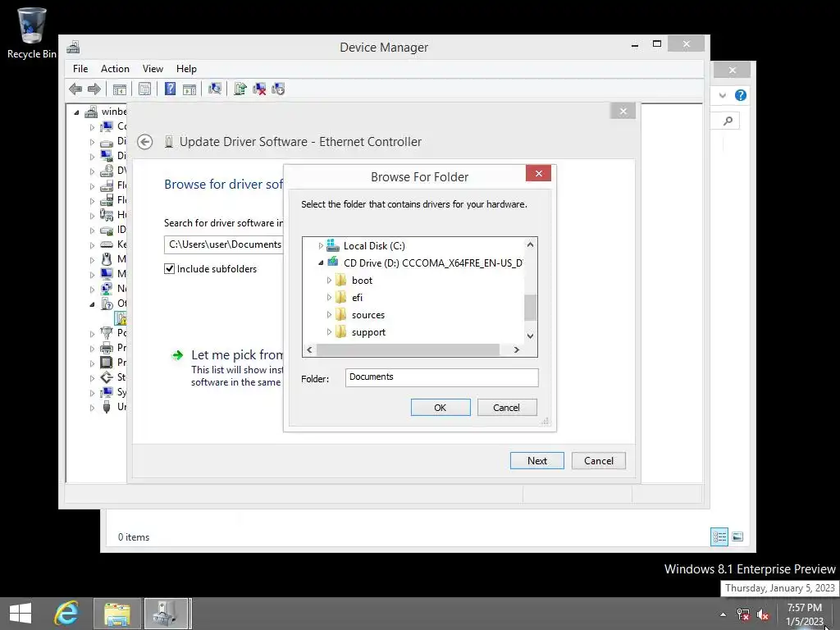This screenshot has height=630, width=840.
Task: Click OK in Browse For Folder dialog
Action: [x=441, y=407]
